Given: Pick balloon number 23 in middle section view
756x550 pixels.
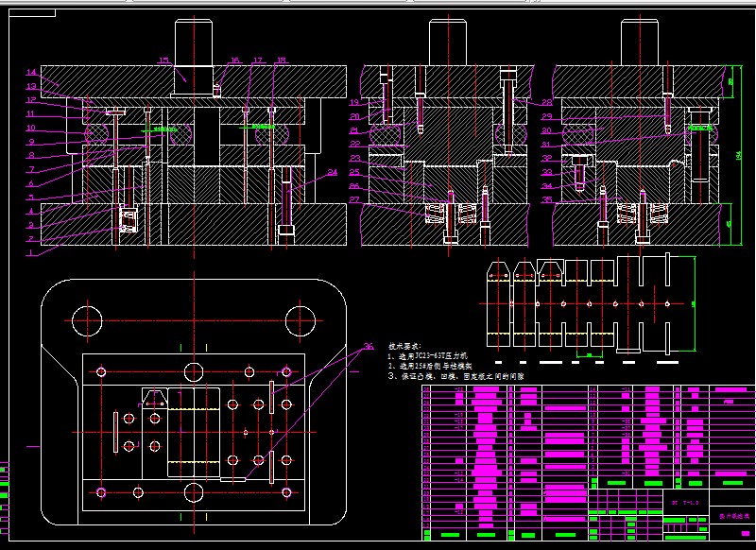Looking at the screenshot, I should tap(354, 158).
